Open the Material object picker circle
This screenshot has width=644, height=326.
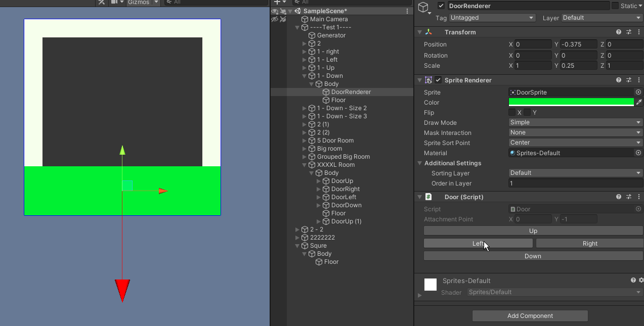(x=638, y=153)
